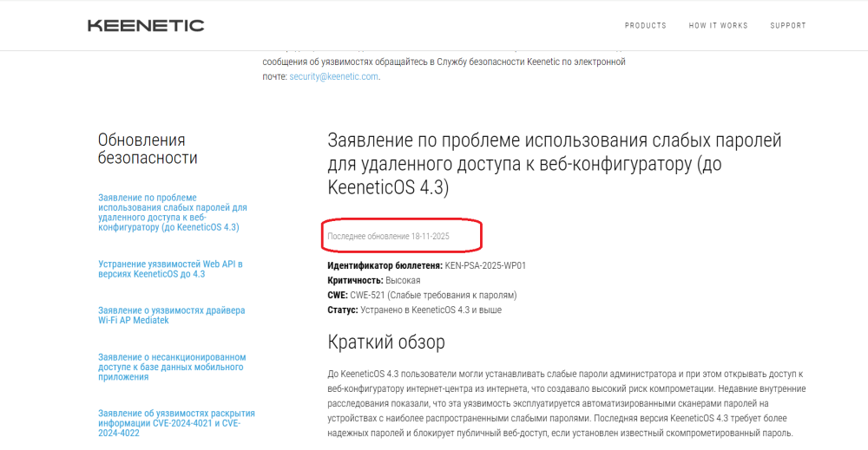Screen dimensions: 868x450
Task: Click the 'Последнее обновление 18-11-2025' date text
Action: click(388, 236)
